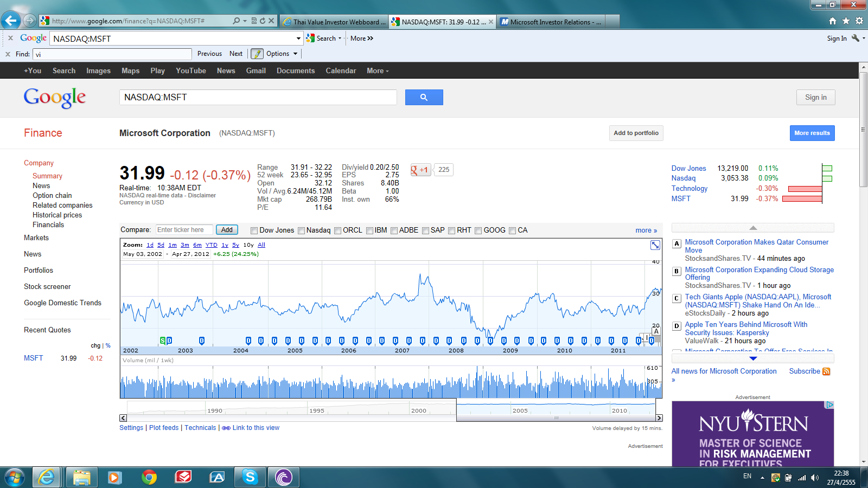Click the page vertical scrollbar thumb
The image size is (868, 488).
tap(863, 130)
